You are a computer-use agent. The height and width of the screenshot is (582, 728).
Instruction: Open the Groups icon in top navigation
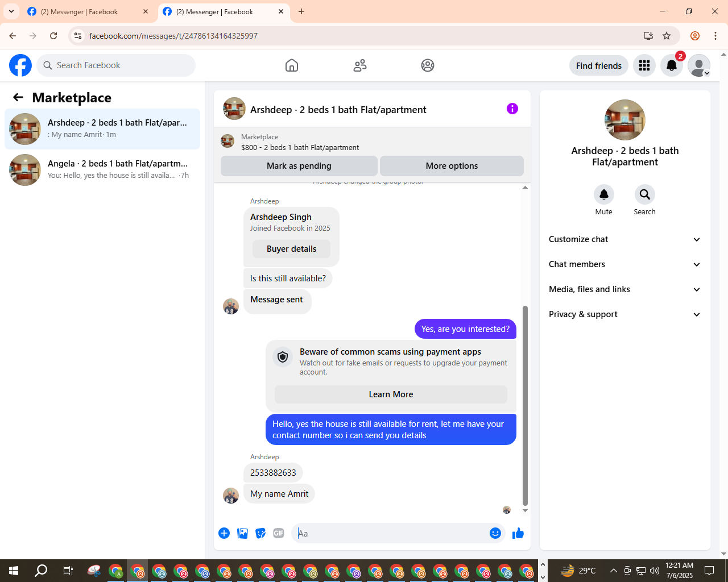click(x=428, y=65)
